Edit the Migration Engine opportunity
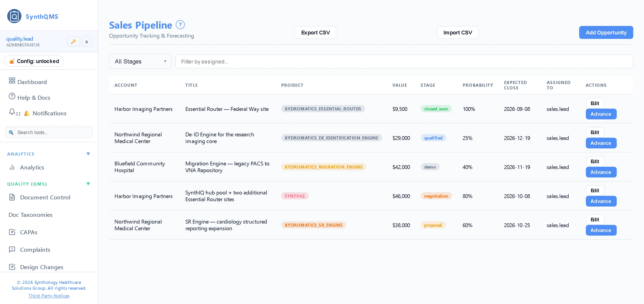 tap(595, 161)
